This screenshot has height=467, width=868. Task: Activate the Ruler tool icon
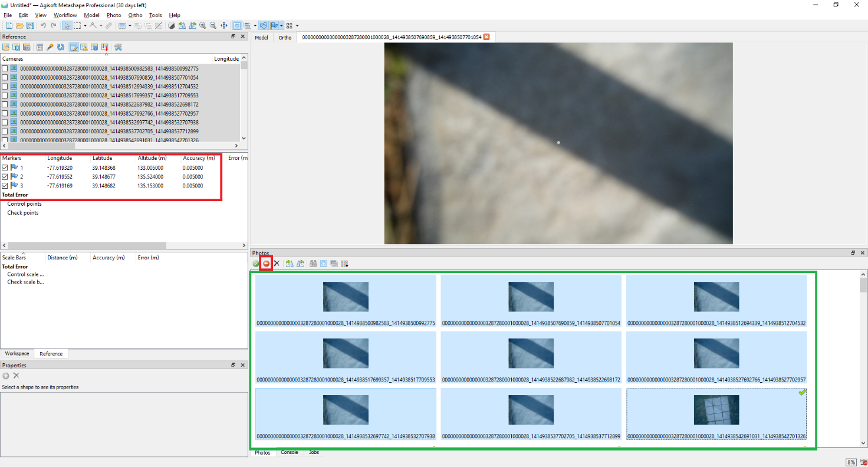point(110,25)
